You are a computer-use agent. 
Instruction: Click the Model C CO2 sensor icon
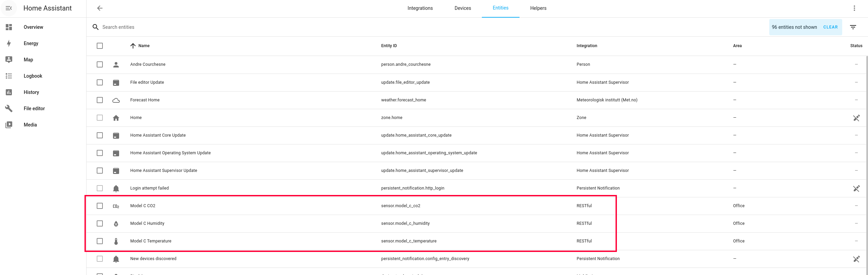point(116,206)
